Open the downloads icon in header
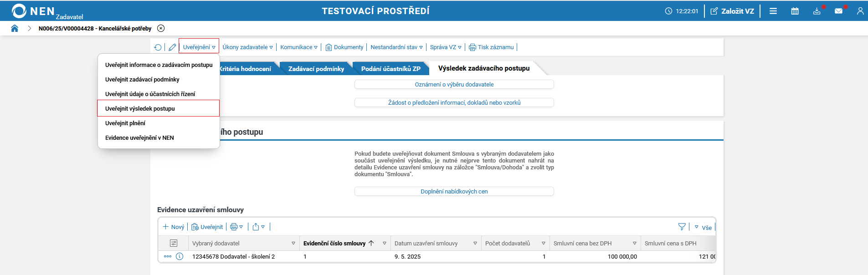 click(x=817, y=11)
